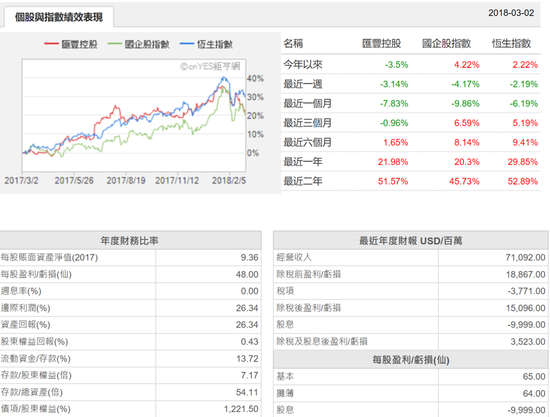Click the 每股盈利/虧損(仙) section header
This screenshot has height=417, width=550.
[410, 360]
